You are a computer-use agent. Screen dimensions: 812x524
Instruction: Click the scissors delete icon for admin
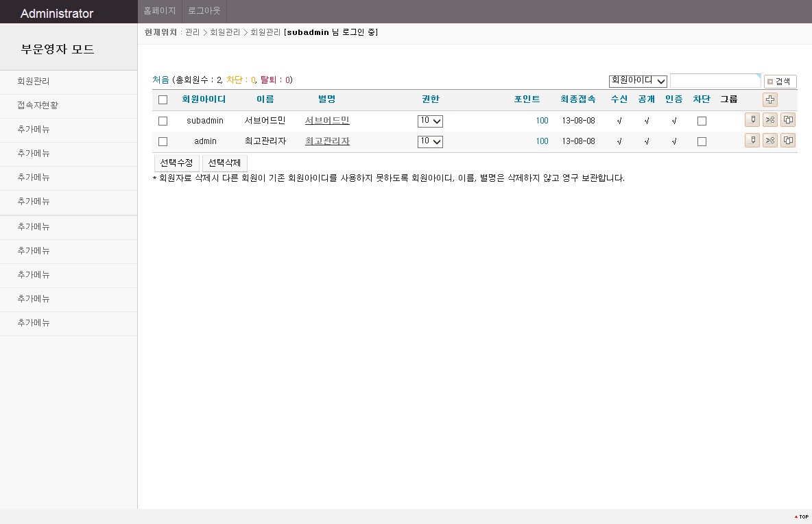(770, 141)
